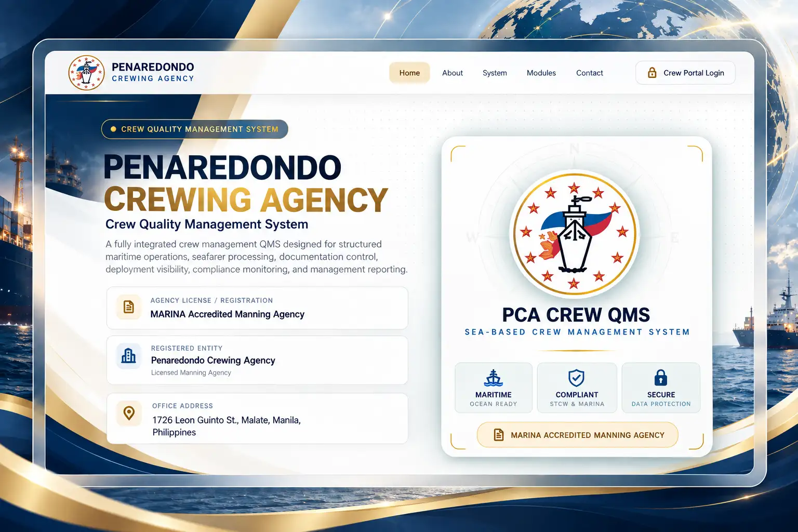This screenshot has width=798, height=532.
Task: Open the Crew Portal Login button
Action: tap(685, 73)
